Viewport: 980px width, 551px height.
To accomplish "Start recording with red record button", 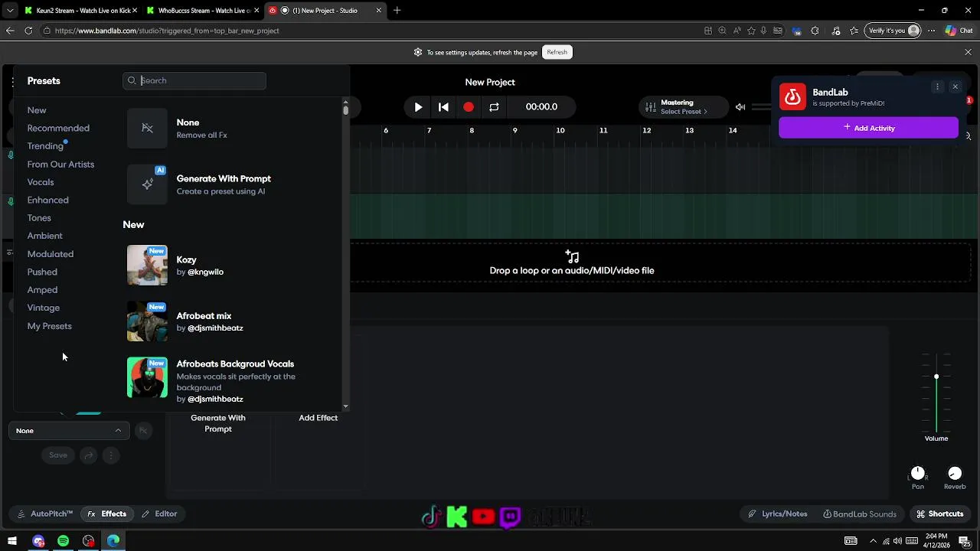I will click(469, 107).
